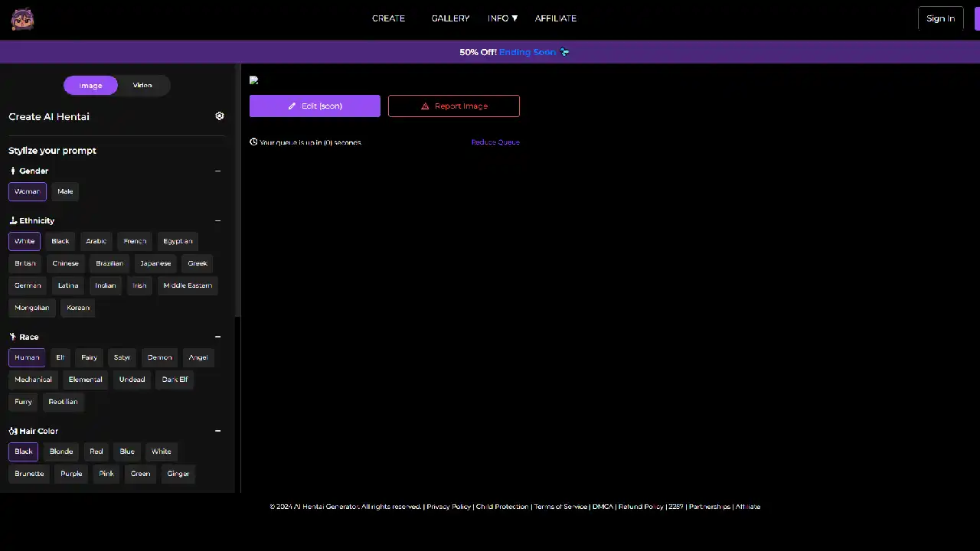Click the clock icon next to queue text

coord(253,142)
